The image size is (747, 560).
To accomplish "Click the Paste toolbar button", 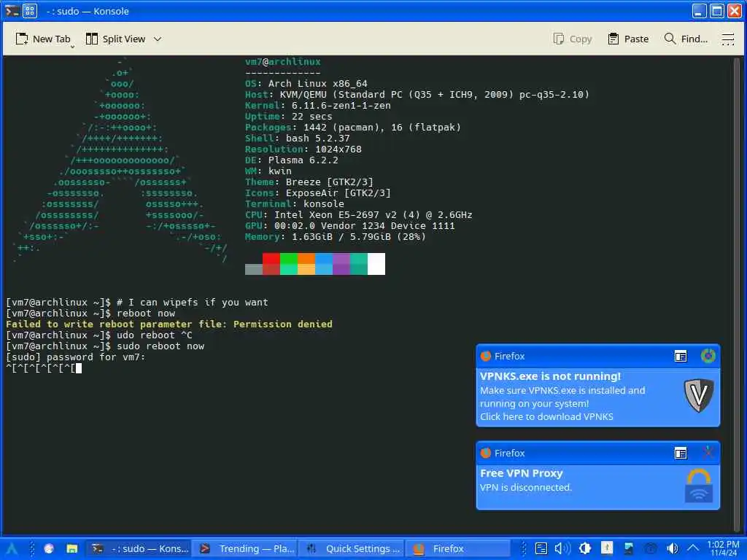I will coord(628,39).
